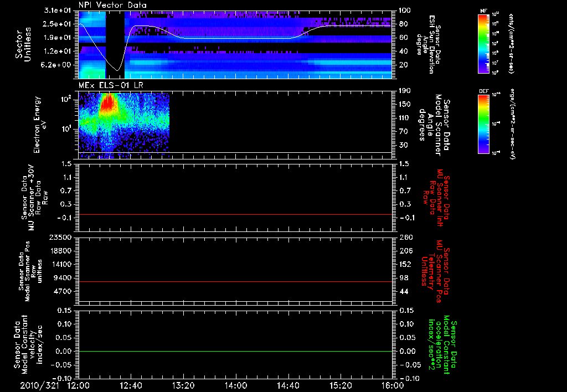The height and width of the screenshot is (392, 567).
Task: Click the 23500 scanner position tick label
Action: [60, 238]
